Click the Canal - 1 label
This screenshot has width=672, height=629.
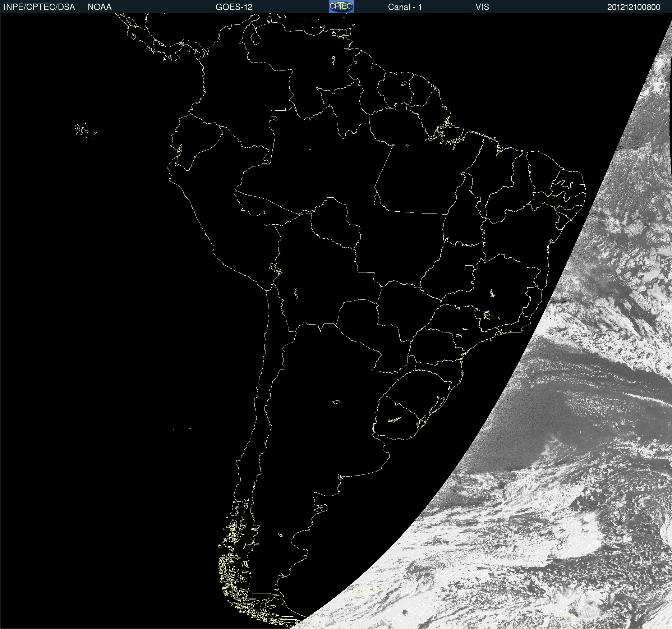[405, 7]
